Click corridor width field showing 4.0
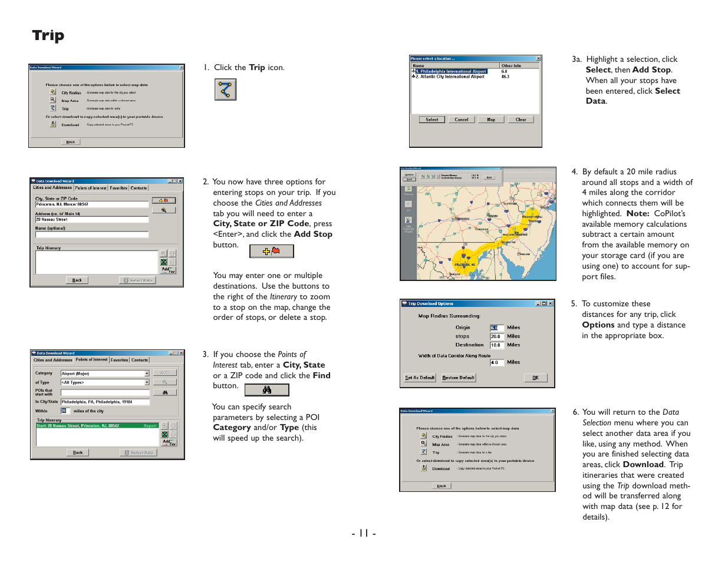Screen dimensions: 728x562 (497, 363)
